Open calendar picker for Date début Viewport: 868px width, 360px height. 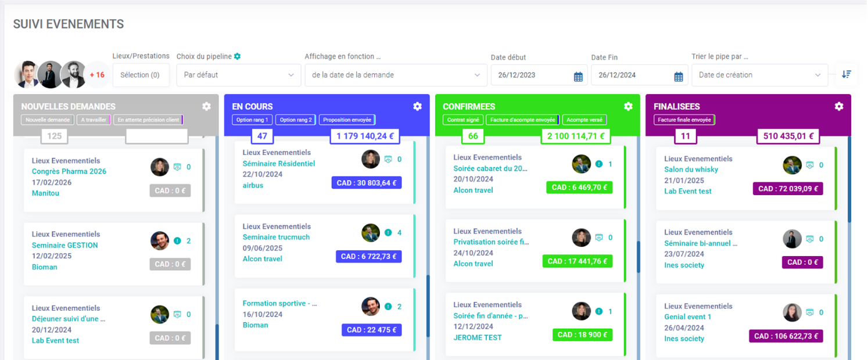pyautogui.click(x=578, y=76)
